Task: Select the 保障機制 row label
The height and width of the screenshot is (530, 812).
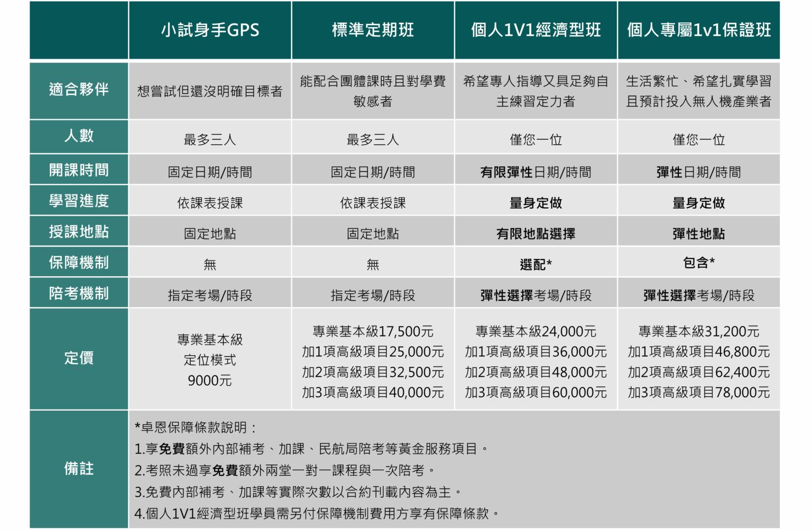Action: point(79,263)
